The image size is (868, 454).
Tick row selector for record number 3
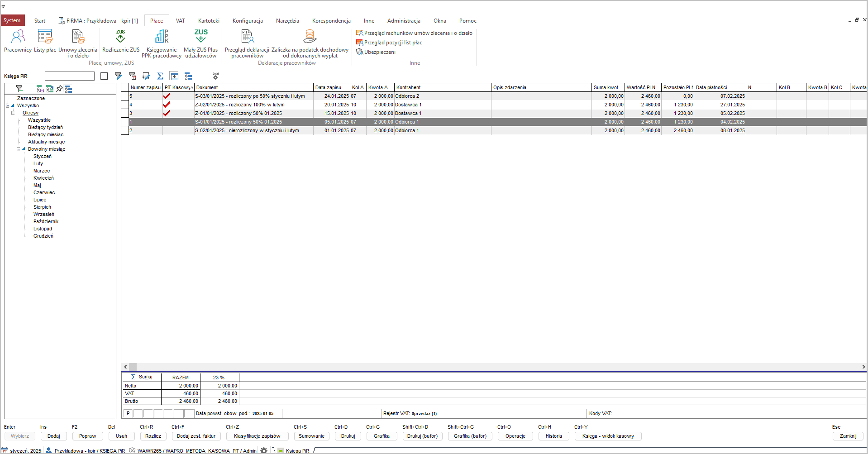(x=125, y=113)
